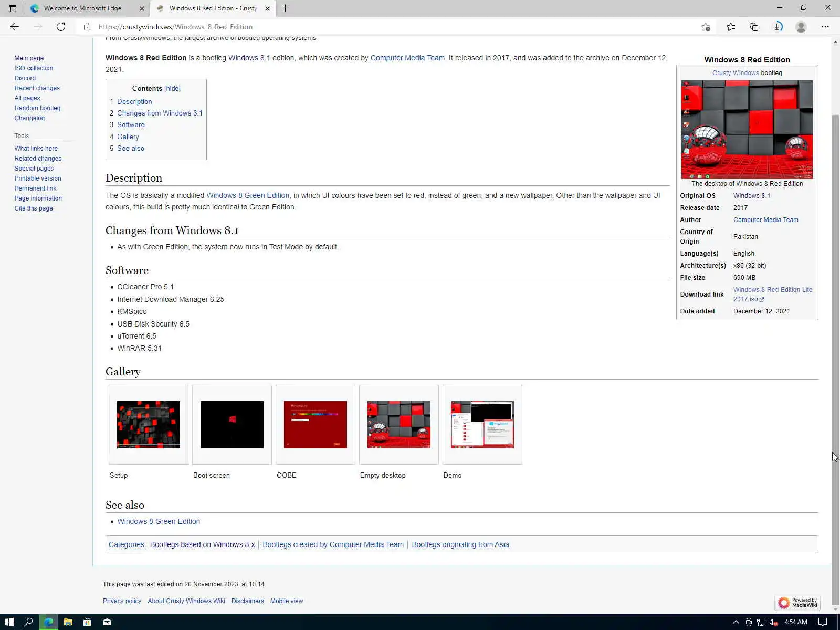Image resolution: width=840 pixels, height=630 pixels.
Task: Open Microsoft Store from taskbar
Action: [87, 622]
